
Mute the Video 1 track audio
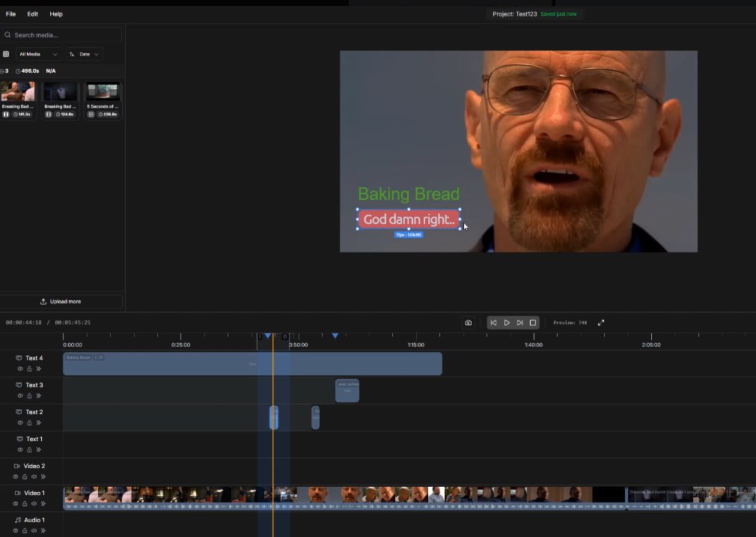[34, 503]
